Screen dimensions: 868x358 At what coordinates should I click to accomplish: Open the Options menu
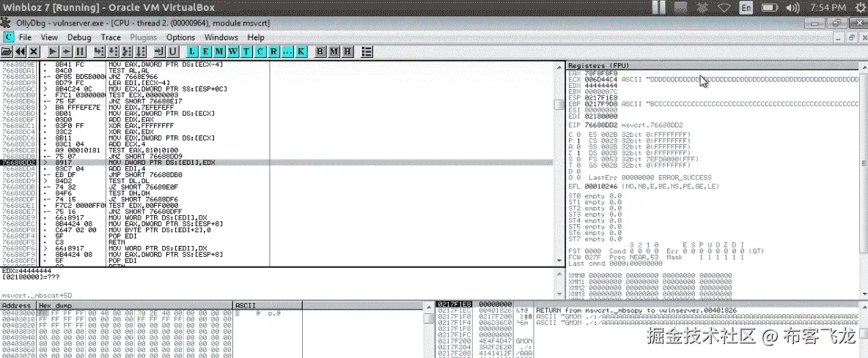(x=180, y=37)
